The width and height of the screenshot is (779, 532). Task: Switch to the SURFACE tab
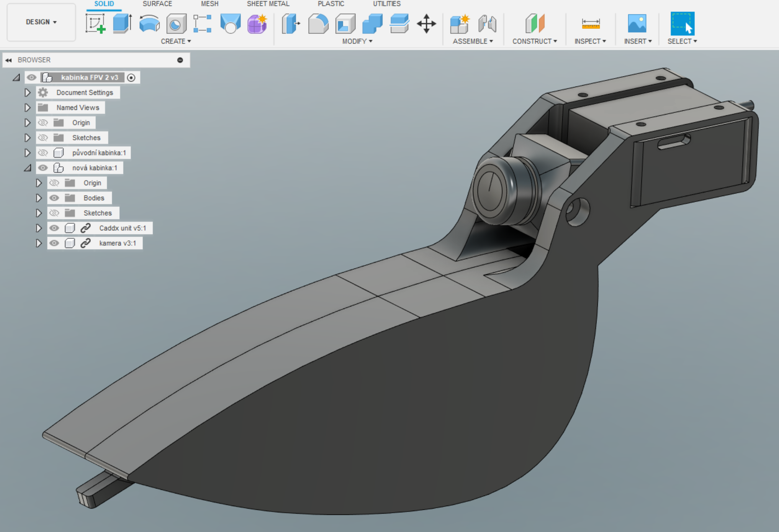(157, 4)
